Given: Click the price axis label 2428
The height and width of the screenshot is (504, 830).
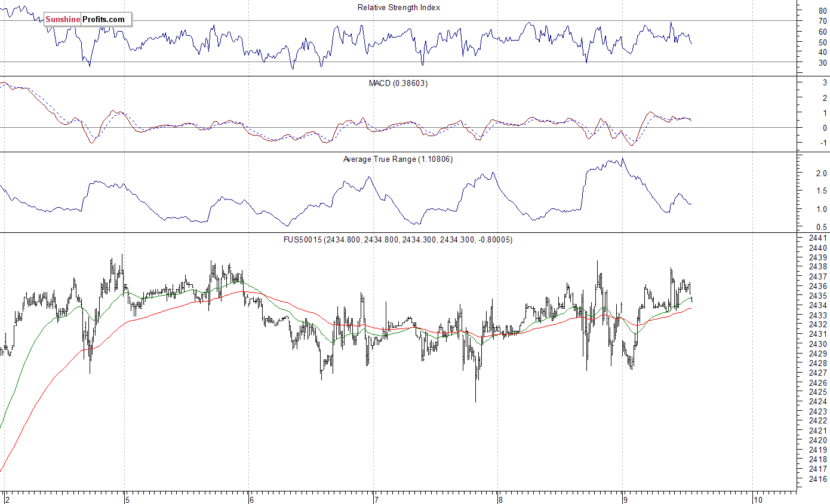Looking at the screenshot, I should coord(818,364).
